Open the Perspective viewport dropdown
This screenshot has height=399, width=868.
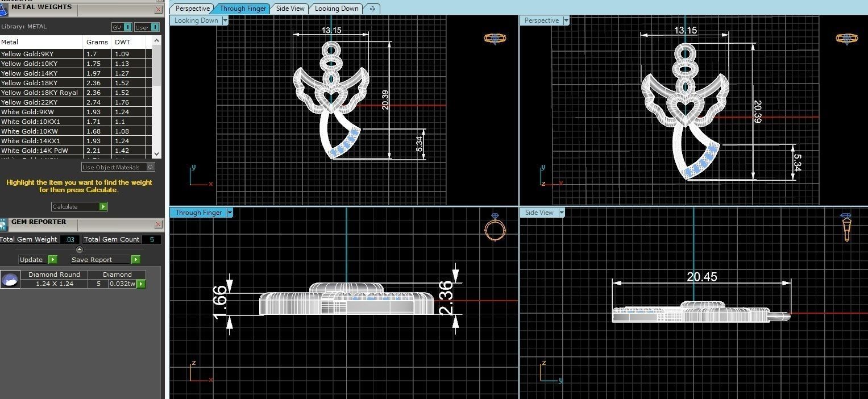point(566,20)
